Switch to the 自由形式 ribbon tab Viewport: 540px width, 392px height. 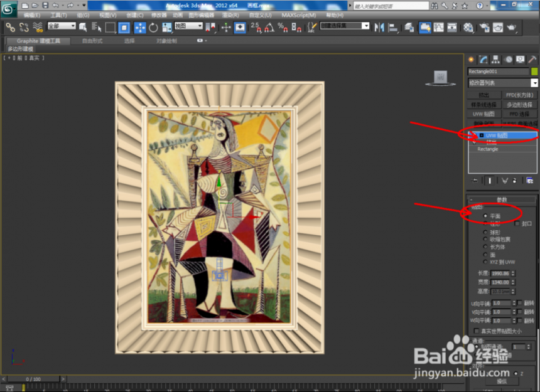92,41
